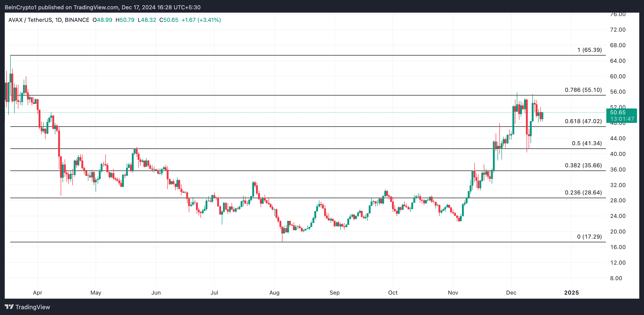Click the 0.236 (28.64) level label

(583, 193)
